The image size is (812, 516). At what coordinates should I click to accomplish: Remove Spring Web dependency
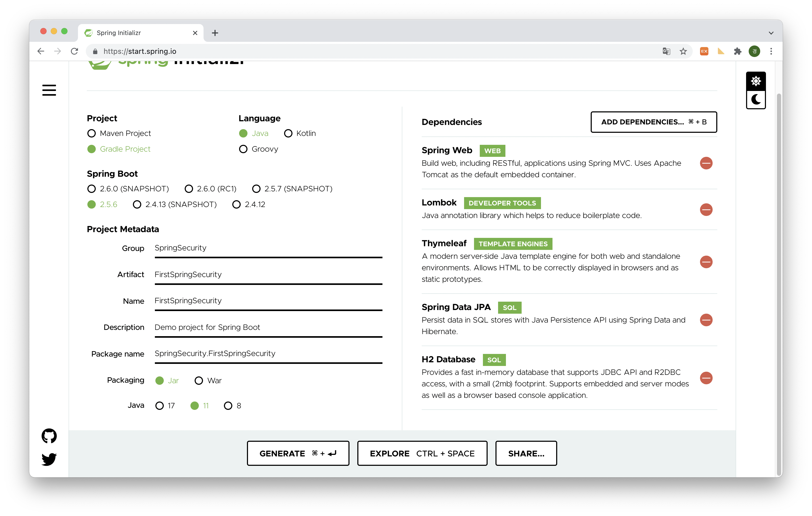pyautogui.click(x=706, y=163)
